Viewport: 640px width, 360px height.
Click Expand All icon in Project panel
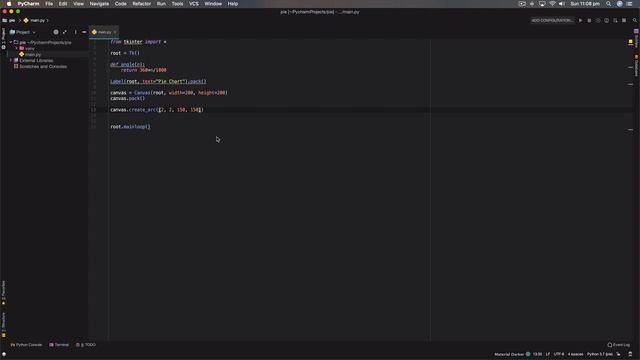click(x=64, y=32)
